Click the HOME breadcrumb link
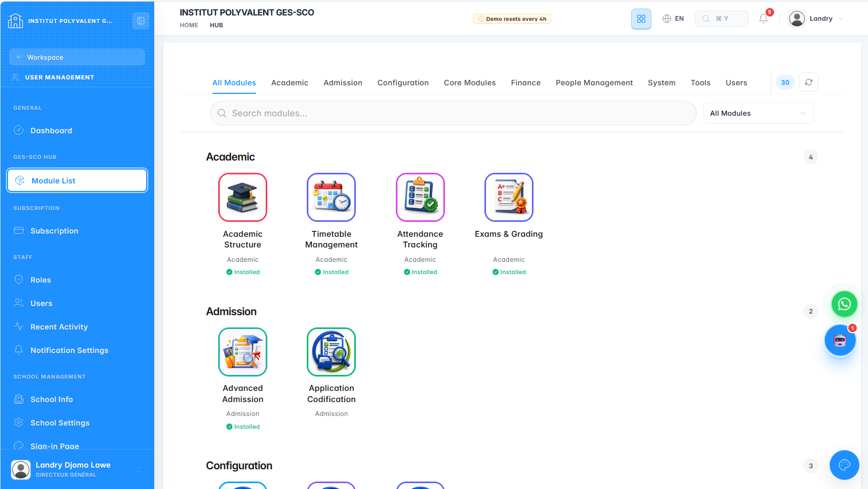 (189, 25)
